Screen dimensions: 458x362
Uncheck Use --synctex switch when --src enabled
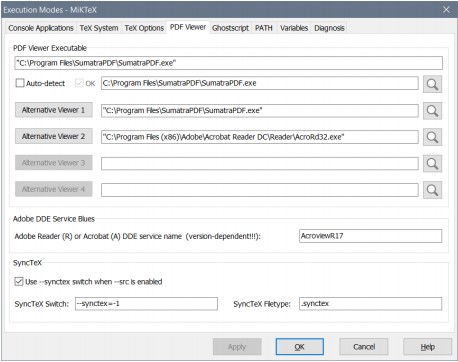(19, 282)
